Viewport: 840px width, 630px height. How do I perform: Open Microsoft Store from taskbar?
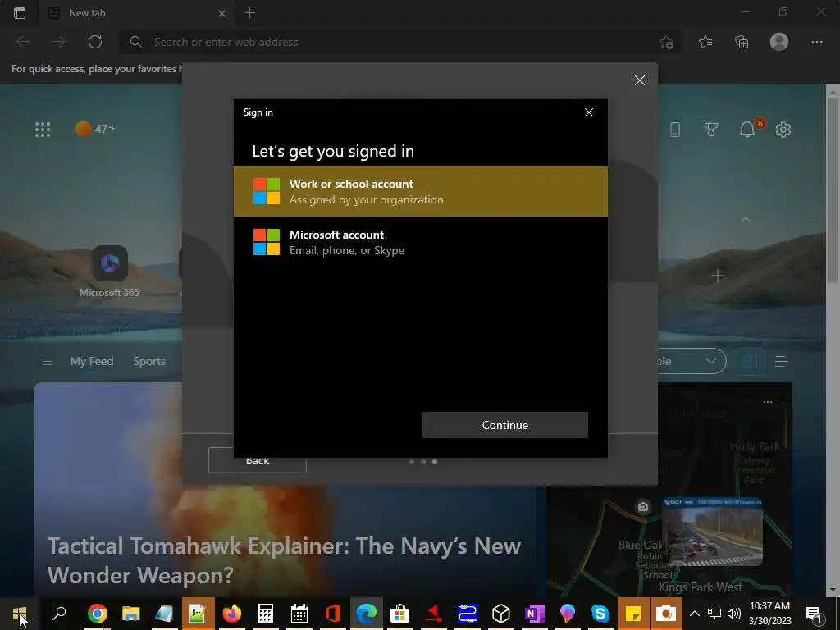click(x=399, y=614)
